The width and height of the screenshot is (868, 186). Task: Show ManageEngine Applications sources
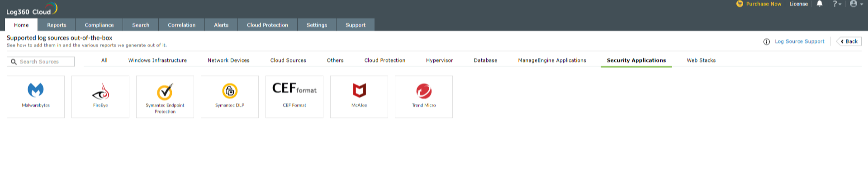552,60
